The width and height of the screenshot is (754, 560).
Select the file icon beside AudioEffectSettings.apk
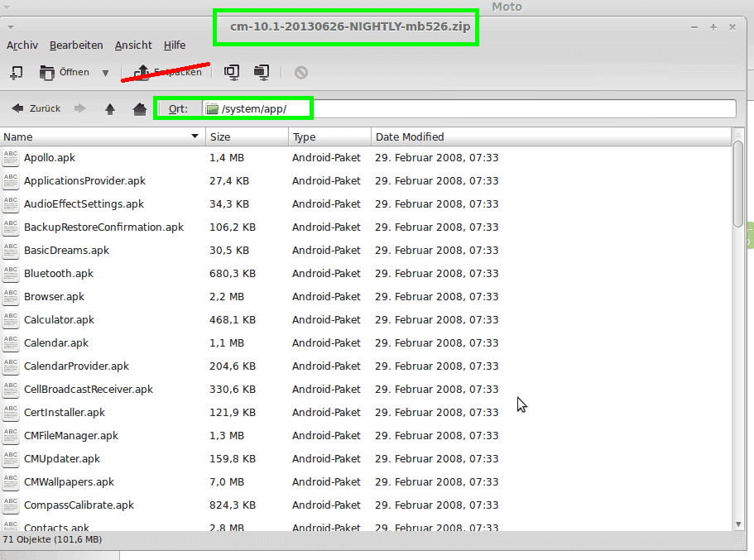(11, 203)
